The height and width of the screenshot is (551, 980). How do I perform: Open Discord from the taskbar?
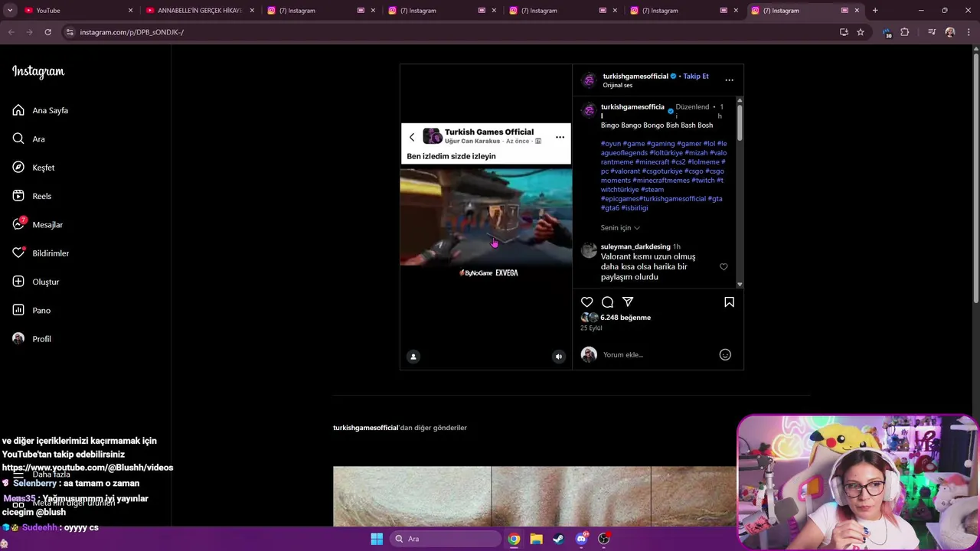point(581,539)
